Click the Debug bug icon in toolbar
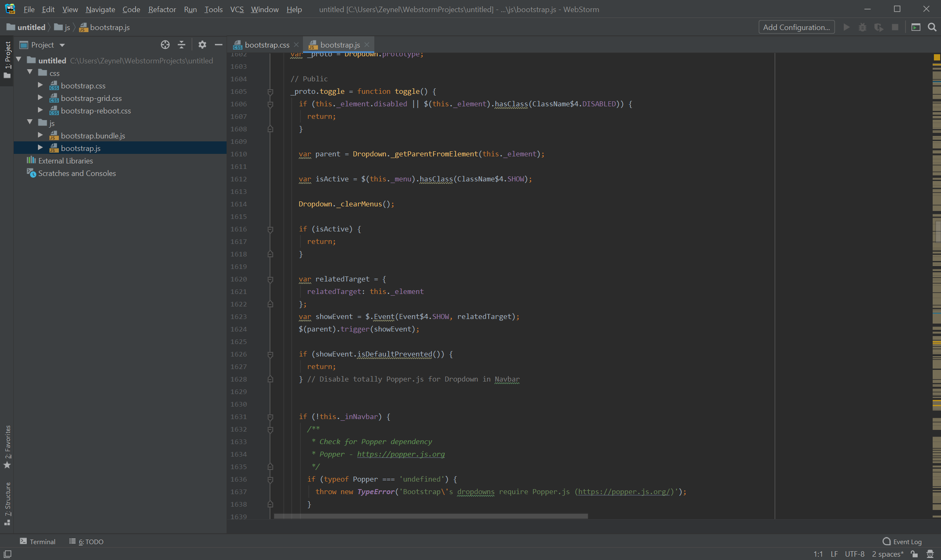The image size is (941, 560). [863, 28]
